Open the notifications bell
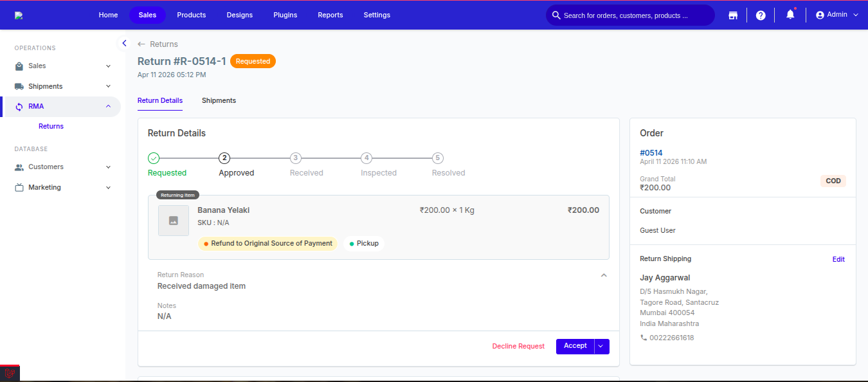This screenshot has height=382, width=868. tap(790, 15)
